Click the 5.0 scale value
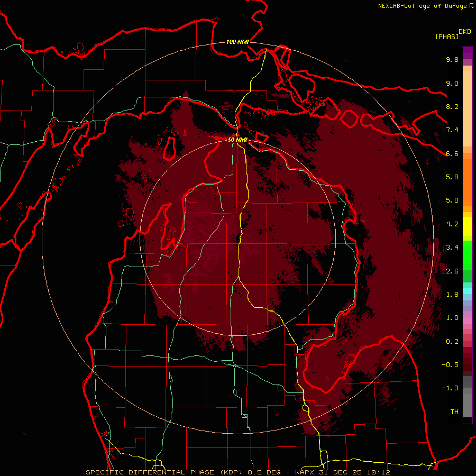This screenshot has width=476, height=476. point(452,200)
